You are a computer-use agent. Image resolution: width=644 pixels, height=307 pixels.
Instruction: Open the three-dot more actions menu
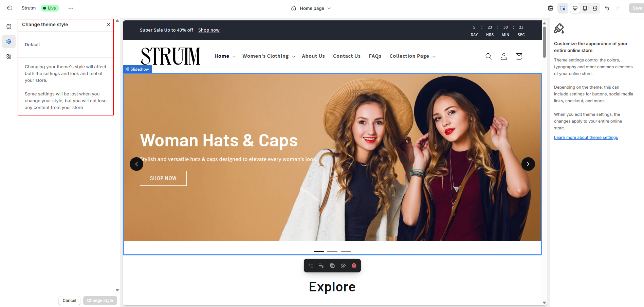71,8
